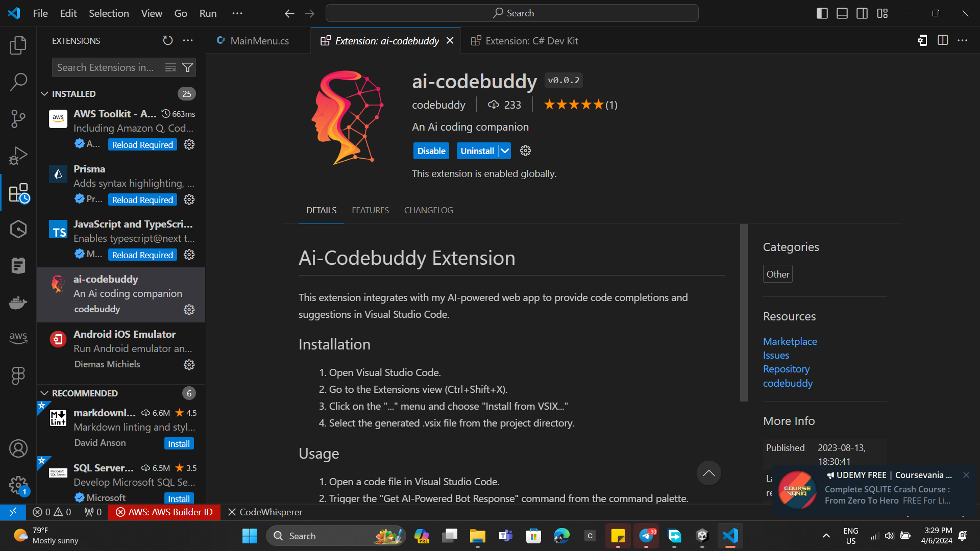This screenshot has height=551, width=980.
Task: Open the Docker sidebar view
Action: pos(18,303)
